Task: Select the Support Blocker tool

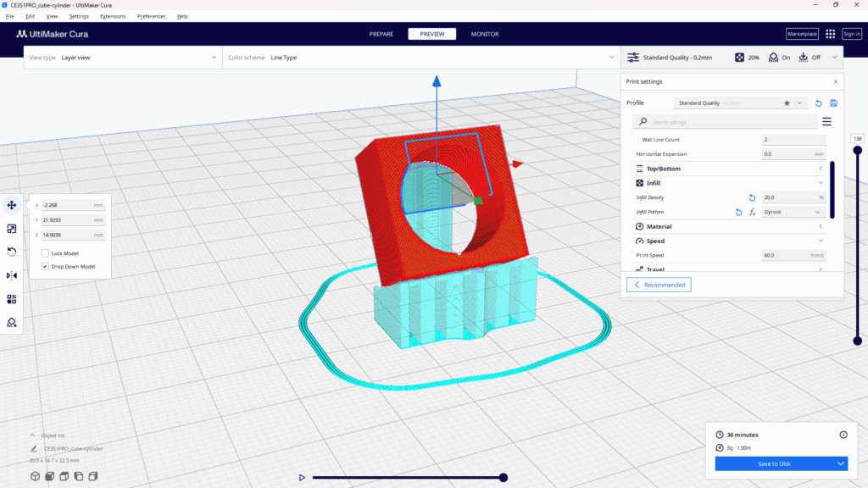Action: [11, 322]
